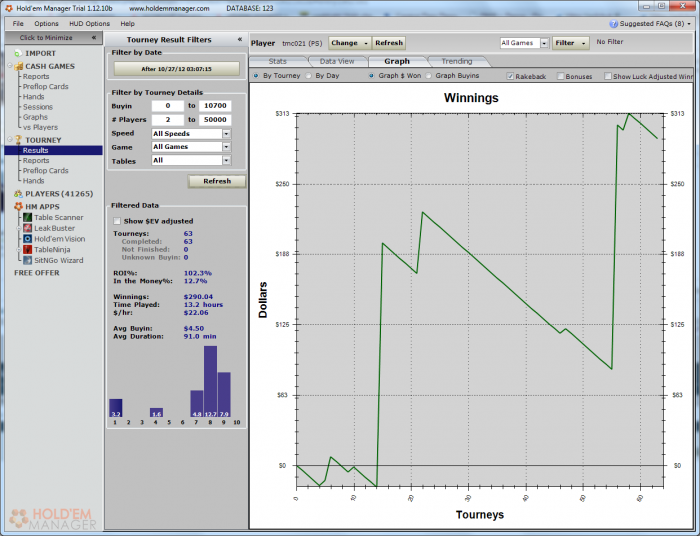The width and height of the screenshot is (700, 536).
Task: Collapse the TOURNEY tree node
Action: pos(10,139)
